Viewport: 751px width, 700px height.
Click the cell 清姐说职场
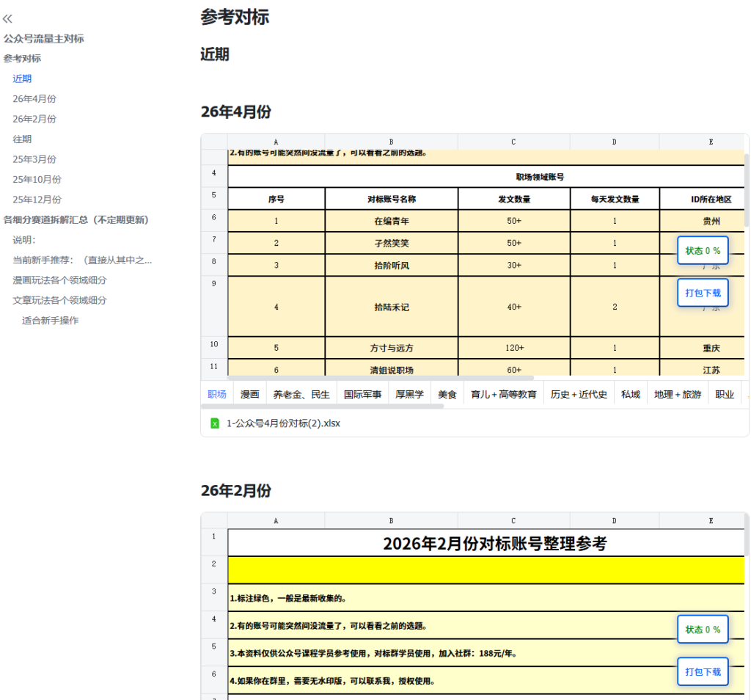tap(392, 368)
